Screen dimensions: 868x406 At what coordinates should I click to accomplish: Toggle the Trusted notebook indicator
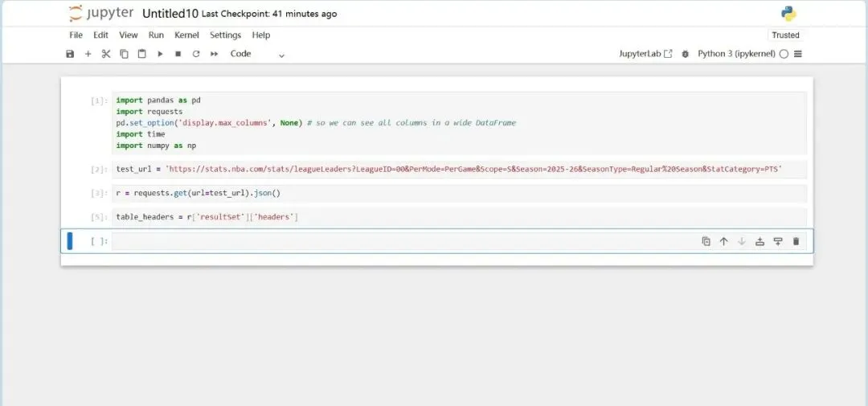click(x=785, y=35)
